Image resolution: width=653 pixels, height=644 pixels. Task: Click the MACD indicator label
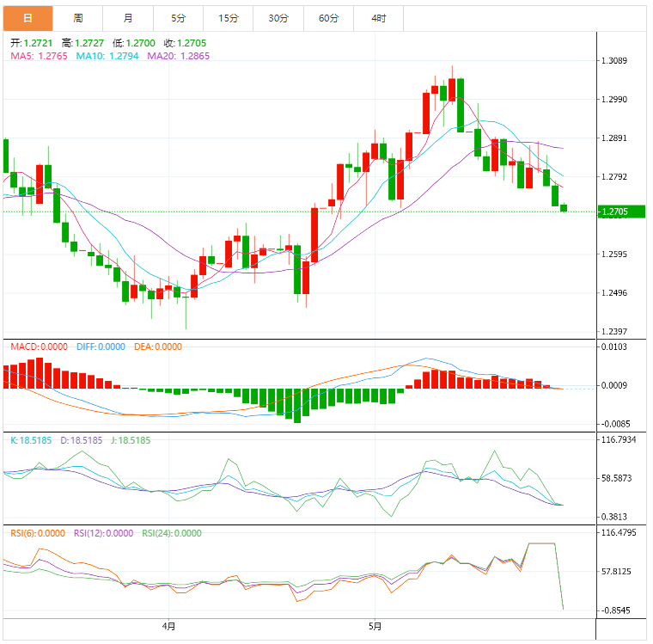(39, 347)
